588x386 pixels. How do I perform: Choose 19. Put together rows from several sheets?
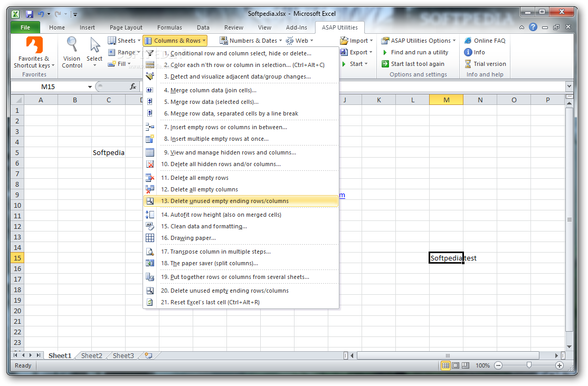click(x=241, y=276)
